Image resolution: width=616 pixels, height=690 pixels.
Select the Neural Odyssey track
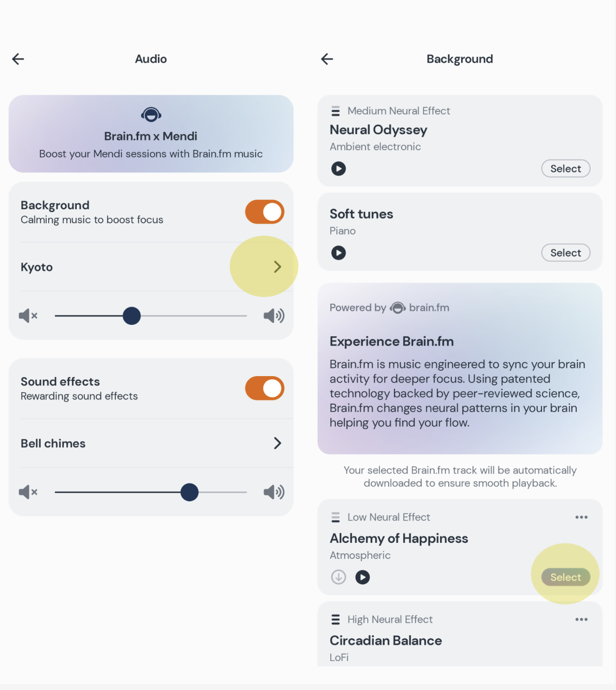coord(565,169)
